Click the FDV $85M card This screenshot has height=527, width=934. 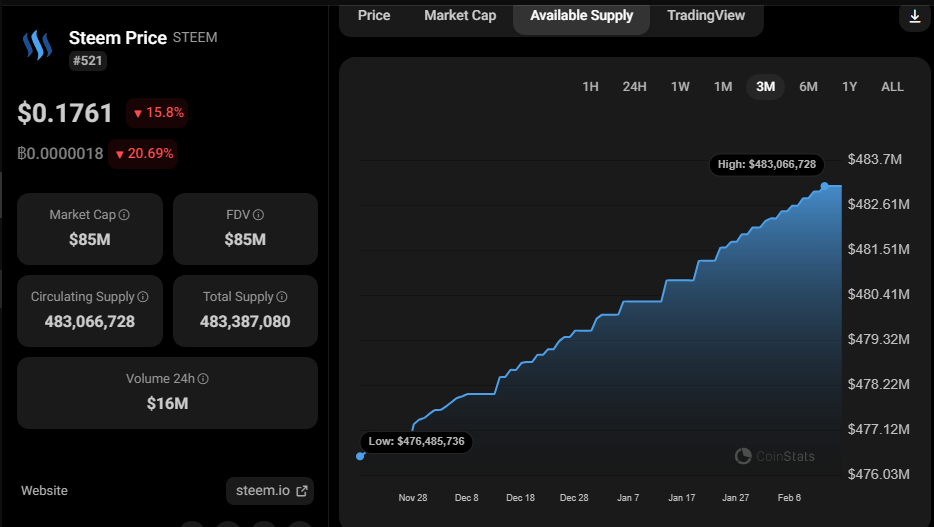[x=245, y=229]
